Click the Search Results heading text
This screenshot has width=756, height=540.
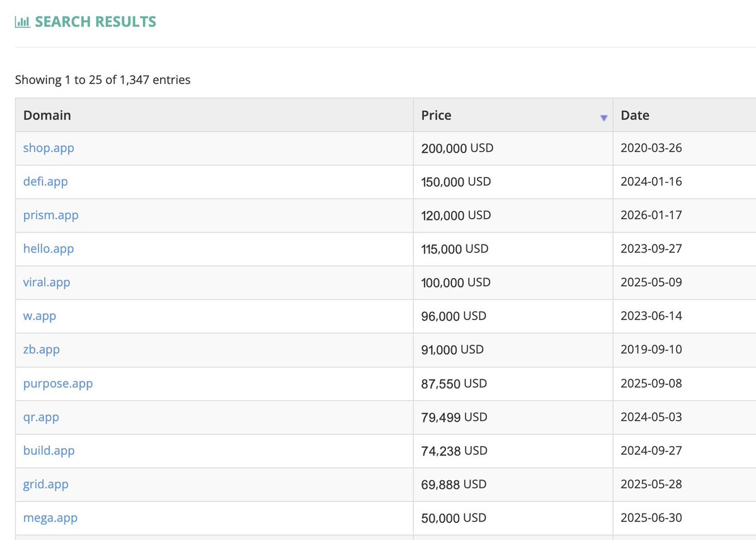tap(96, 22)
